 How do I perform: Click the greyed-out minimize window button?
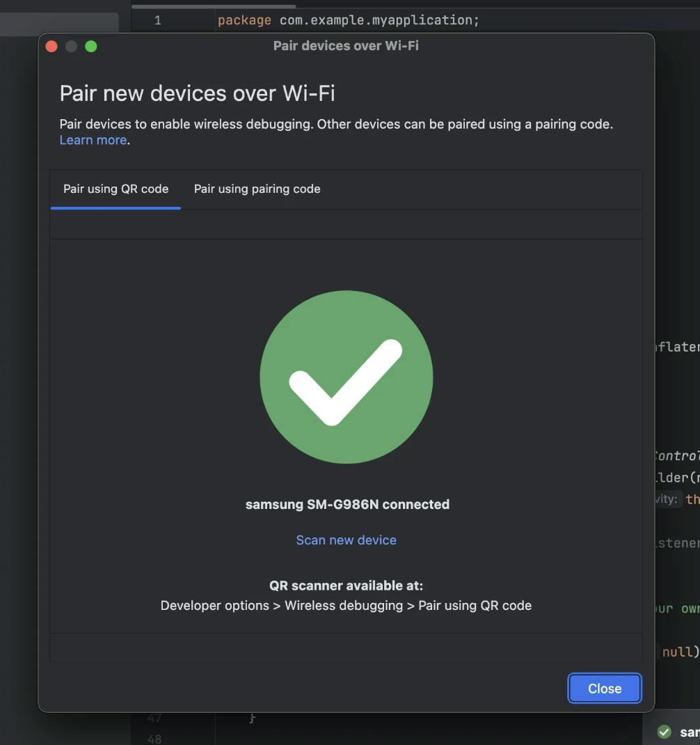coord(71,47)
